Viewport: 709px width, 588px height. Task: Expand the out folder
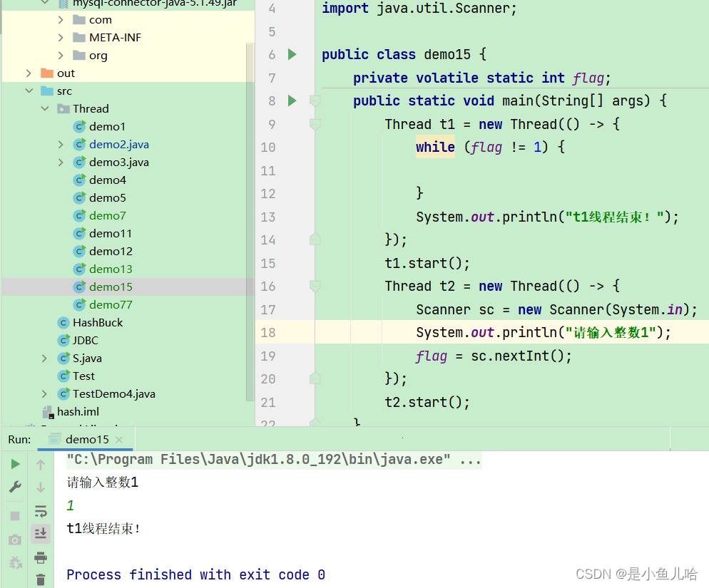[x=29, y=73]
